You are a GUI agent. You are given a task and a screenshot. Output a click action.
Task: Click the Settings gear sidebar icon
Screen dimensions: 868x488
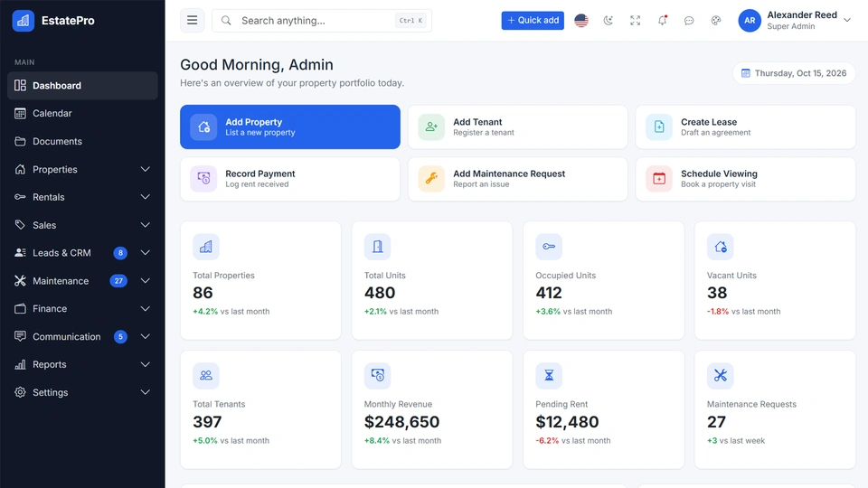pyautogui.click(x=20, y=391)
